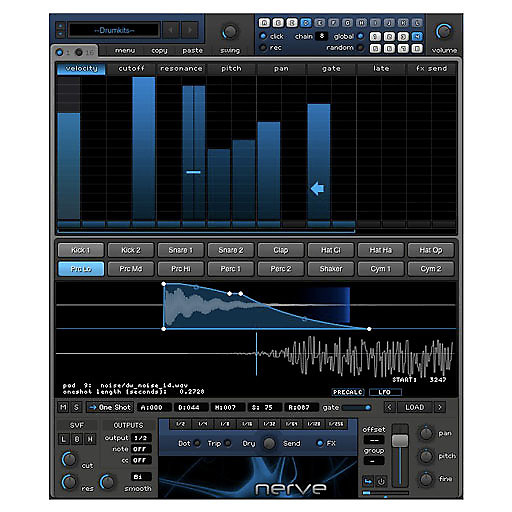Select the 16 step page radio
The image size is (512, 512).
click(x=79, y=52)
